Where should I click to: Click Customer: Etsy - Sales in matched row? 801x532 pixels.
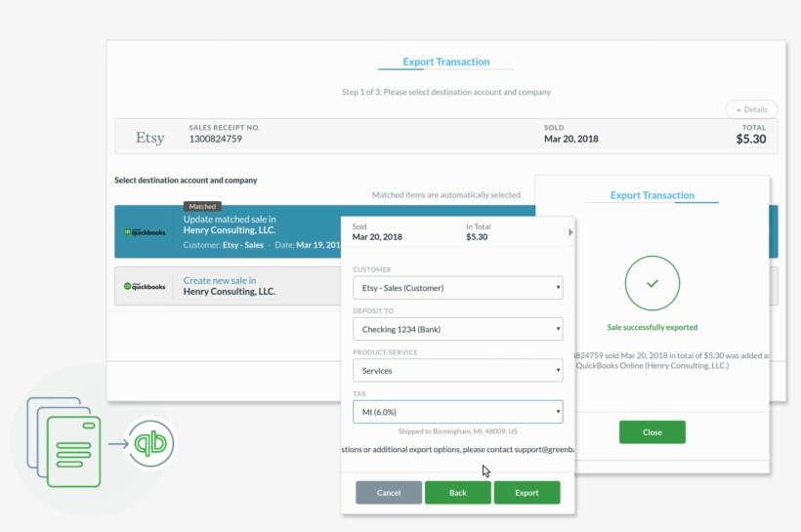[x=224, y=245]
